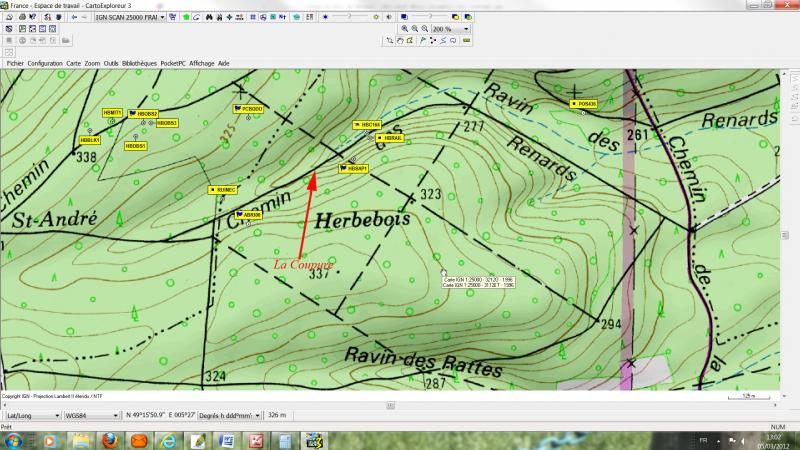
Task: Adjust the layer transparency slider
Action: tap(430, 17)
